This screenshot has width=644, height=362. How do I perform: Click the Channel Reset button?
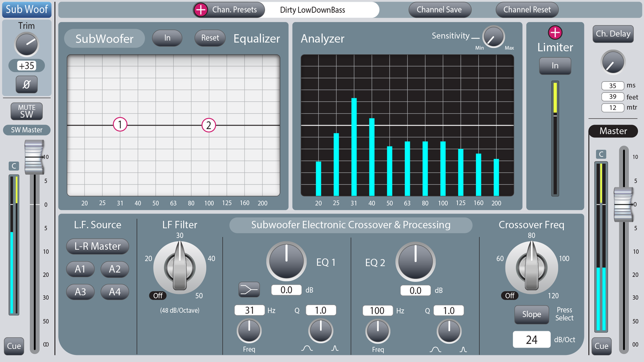tap(527, 10)
